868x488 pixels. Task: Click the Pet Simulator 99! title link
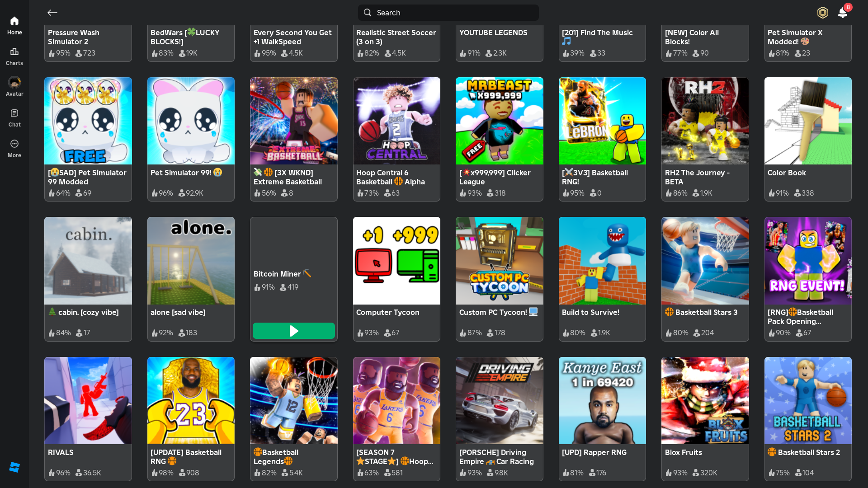(x=181, y=173)
